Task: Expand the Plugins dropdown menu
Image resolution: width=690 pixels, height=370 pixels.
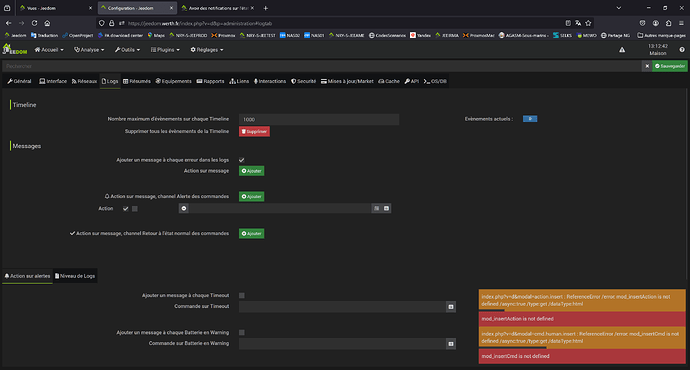Action: 165,50
